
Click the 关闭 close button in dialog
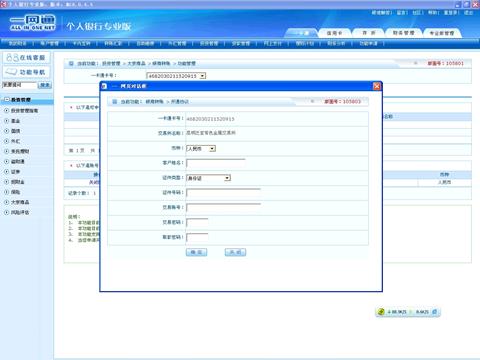235,252
